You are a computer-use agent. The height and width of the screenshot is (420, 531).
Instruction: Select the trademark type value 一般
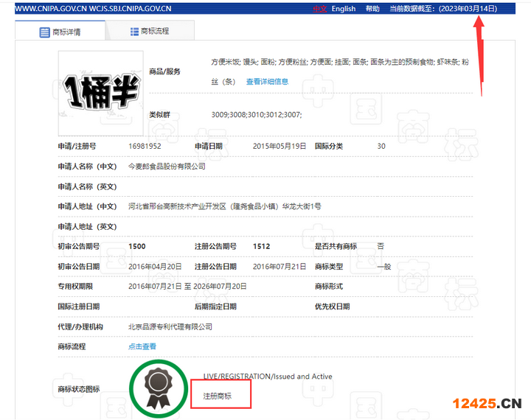pyautogui.click(x=384, y=267)
